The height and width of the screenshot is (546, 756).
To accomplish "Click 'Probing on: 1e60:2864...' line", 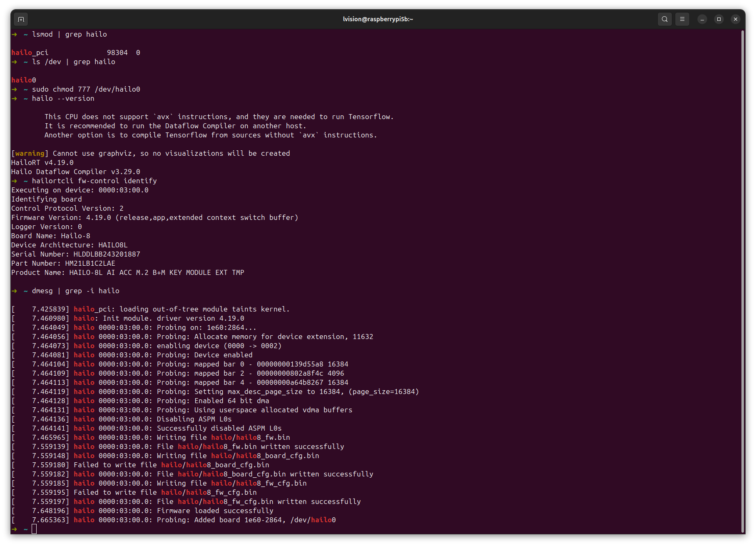I will [134, 328].
